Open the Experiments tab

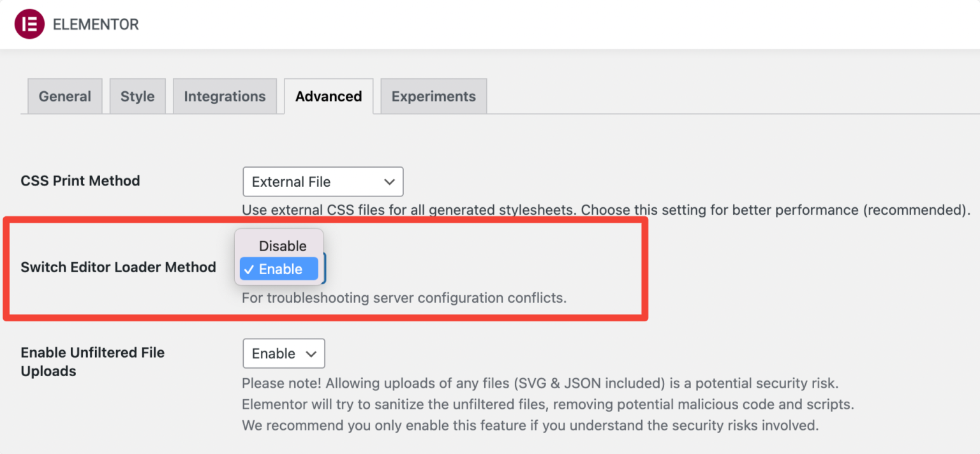(x=433, y=96)
